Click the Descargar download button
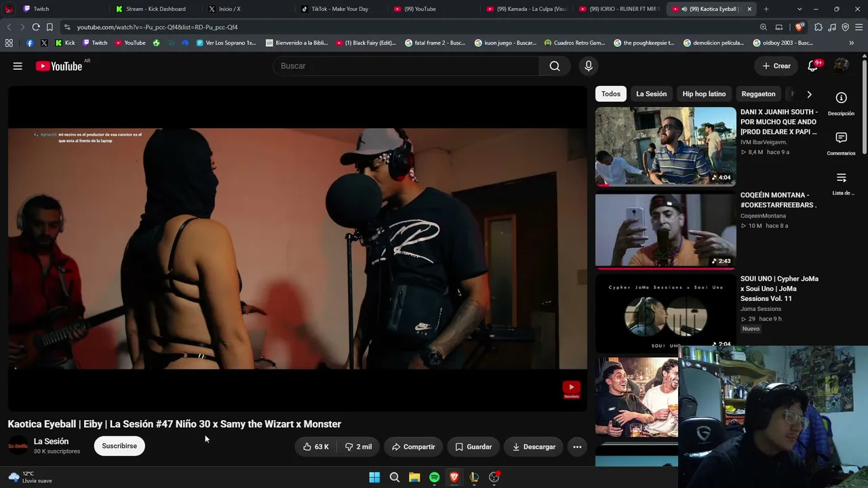The width and height of the screenshot is (868, 488). (534, 447)
